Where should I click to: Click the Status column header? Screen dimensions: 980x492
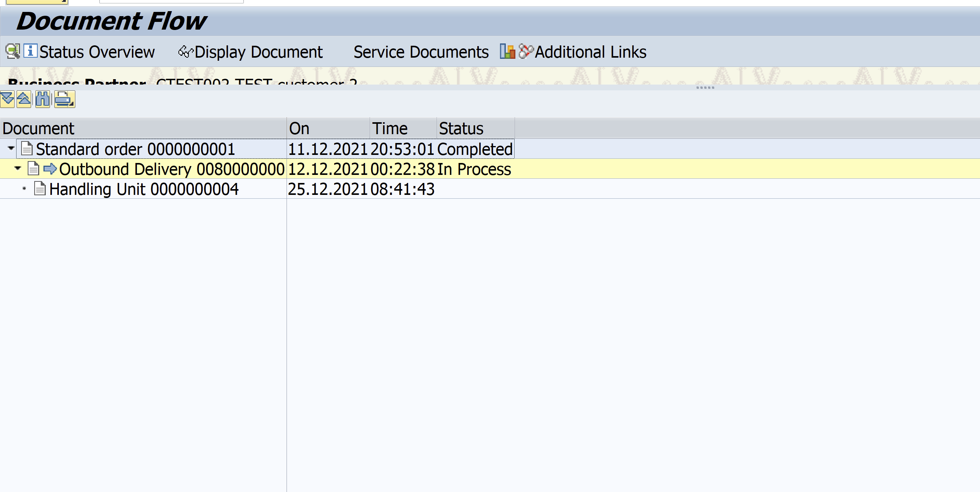(x=476, y=128)
